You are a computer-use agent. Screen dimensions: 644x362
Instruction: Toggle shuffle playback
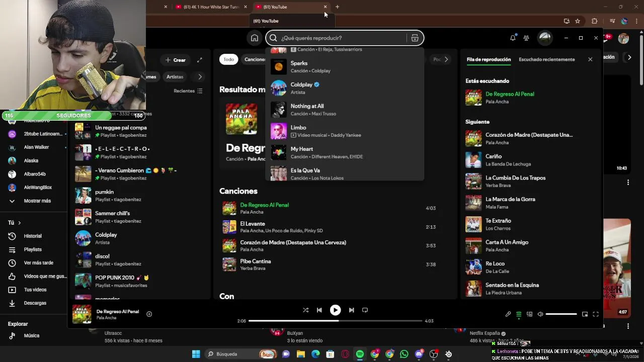[305, 310]
